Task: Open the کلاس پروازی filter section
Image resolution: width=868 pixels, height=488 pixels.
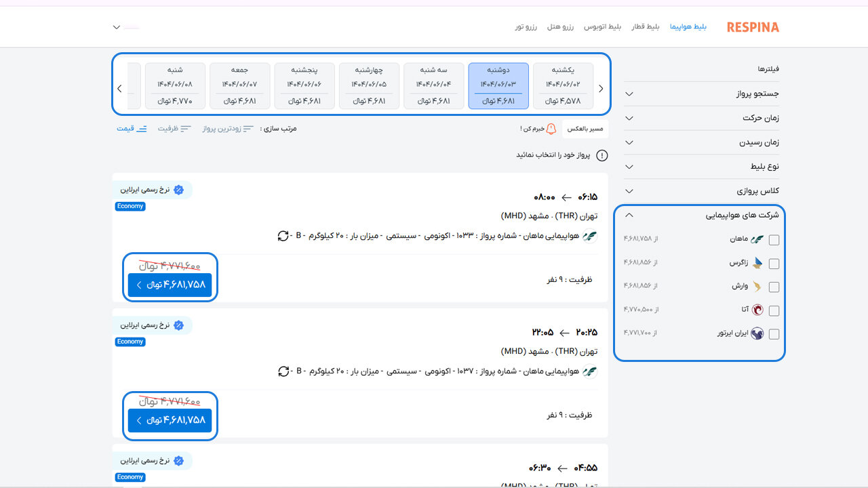Action: point(629,190)
